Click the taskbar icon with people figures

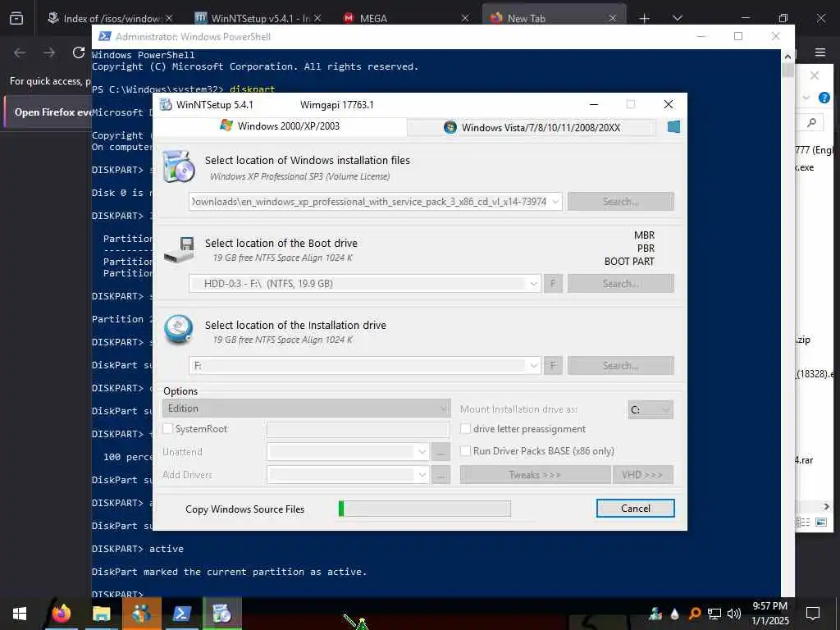click(141, 614)
